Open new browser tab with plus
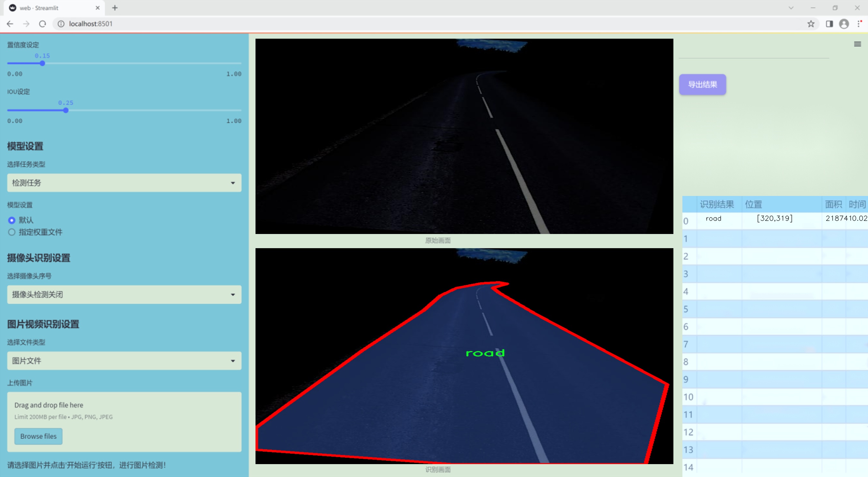The width and height of the screenshot is (868, 477). [x=115, y=8]
